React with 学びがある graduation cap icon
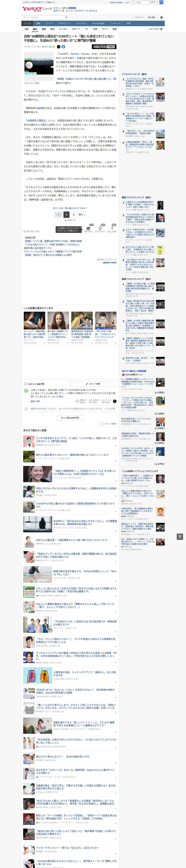Image resolution: width=186 pixels, height=868 pixels. [x=89, y=228]
